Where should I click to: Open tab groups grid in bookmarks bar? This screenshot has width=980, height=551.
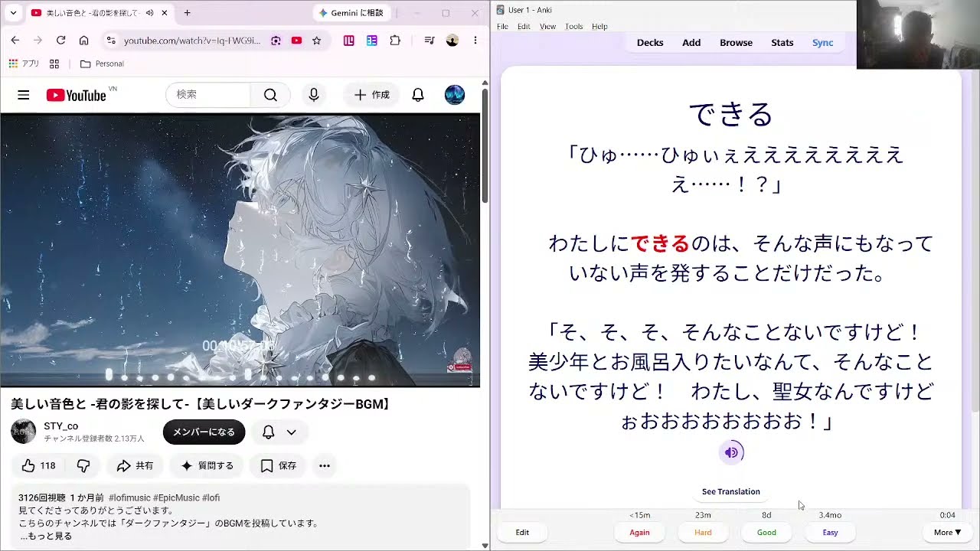[54, 64]
